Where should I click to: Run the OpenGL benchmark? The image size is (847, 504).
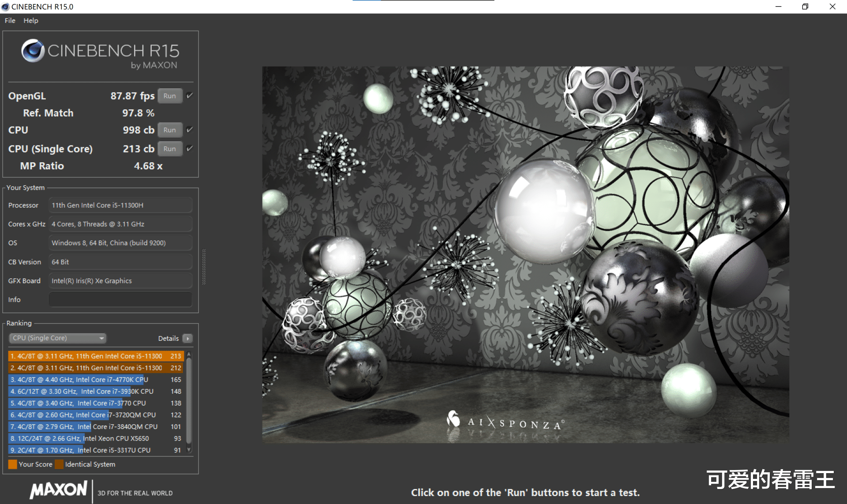[170, 96]
